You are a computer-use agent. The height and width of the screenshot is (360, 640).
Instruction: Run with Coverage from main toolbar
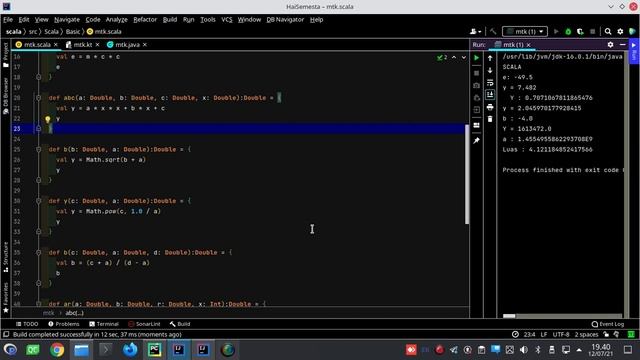tap(580, 31)
